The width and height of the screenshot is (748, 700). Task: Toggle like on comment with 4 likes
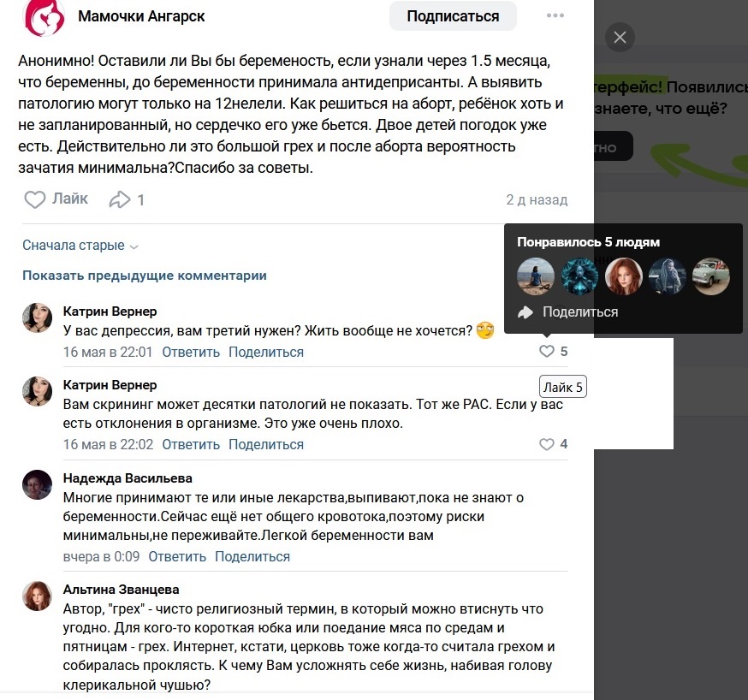pos(554,444)
